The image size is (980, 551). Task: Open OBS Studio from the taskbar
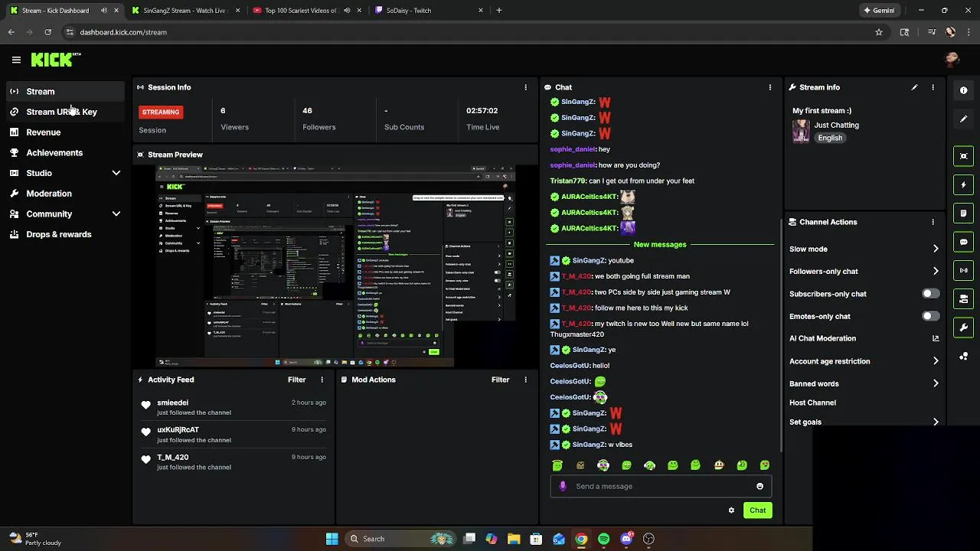point(648,539)
